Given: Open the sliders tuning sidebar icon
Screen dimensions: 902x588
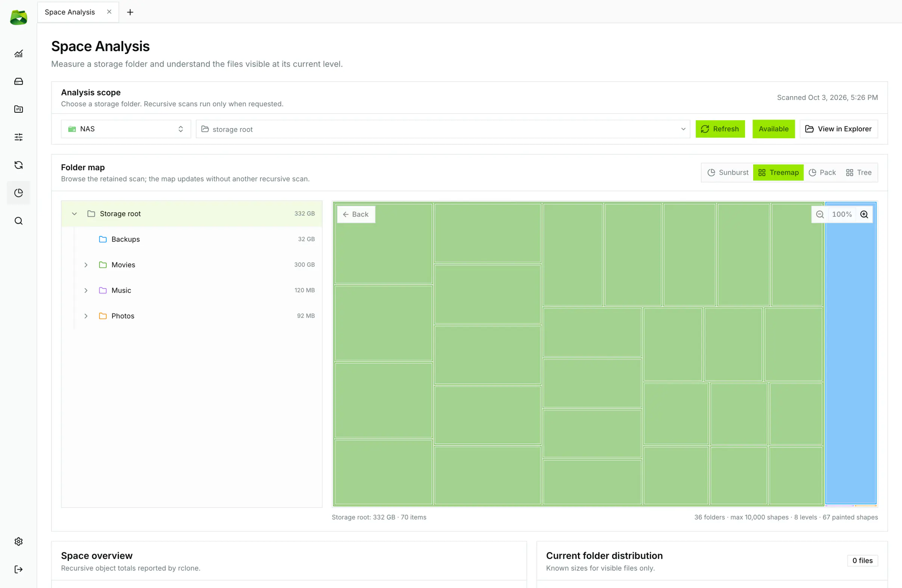Looking at the screenshot, I should pos(18,137).
